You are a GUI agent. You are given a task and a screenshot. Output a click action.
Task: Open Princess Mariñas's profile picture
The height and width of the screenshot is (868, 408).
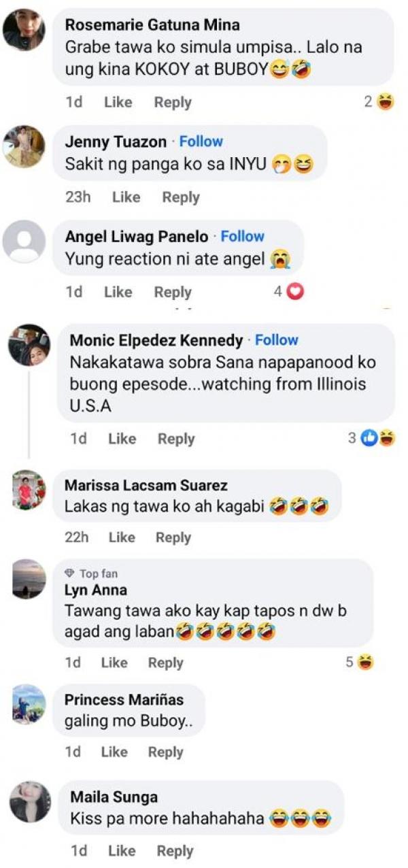coord(29,704)
